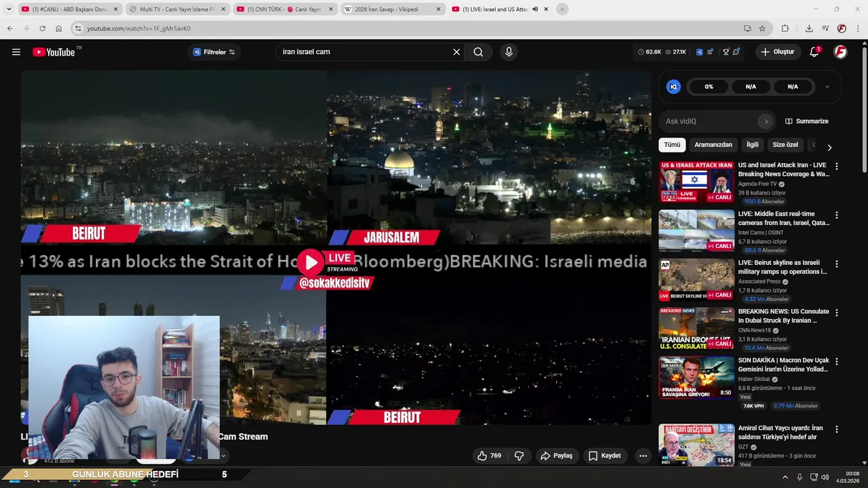View site information icon in address bar
The height and width of the screenshot is (488, 868).
78,28
